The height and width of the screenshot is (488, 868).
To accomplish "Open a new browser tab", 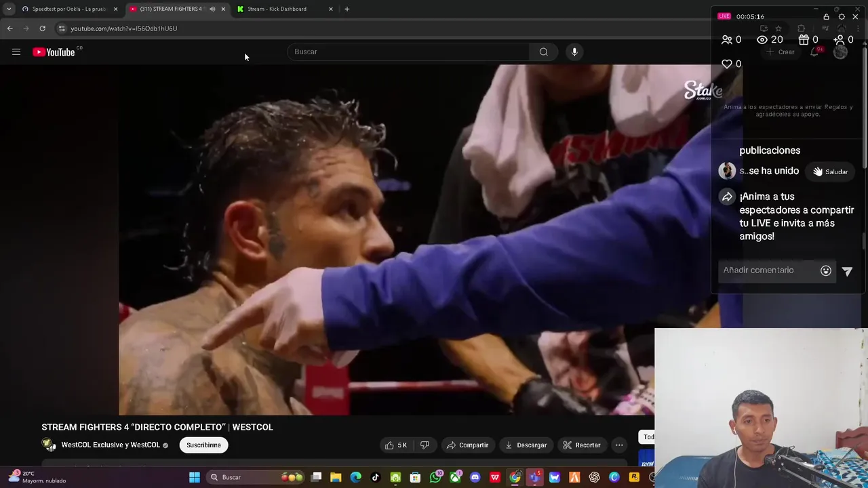I will click(x=347, y=9).
